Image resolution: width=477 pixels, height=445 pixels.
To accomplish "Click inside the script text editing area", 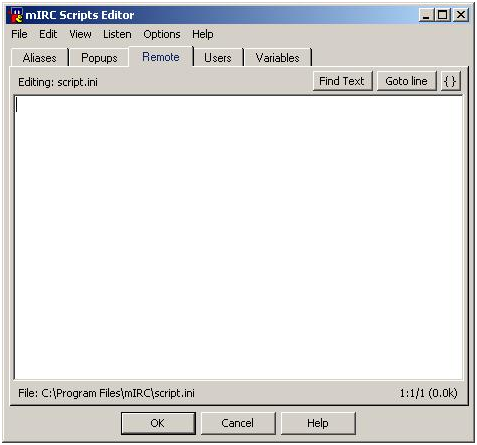I will (238, 237).
